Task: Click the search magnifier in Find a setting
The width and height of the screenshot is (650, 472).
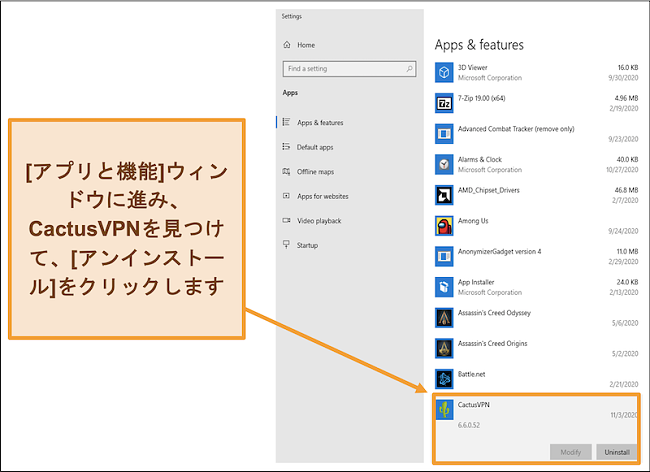Action: click(x=409, y=69)
